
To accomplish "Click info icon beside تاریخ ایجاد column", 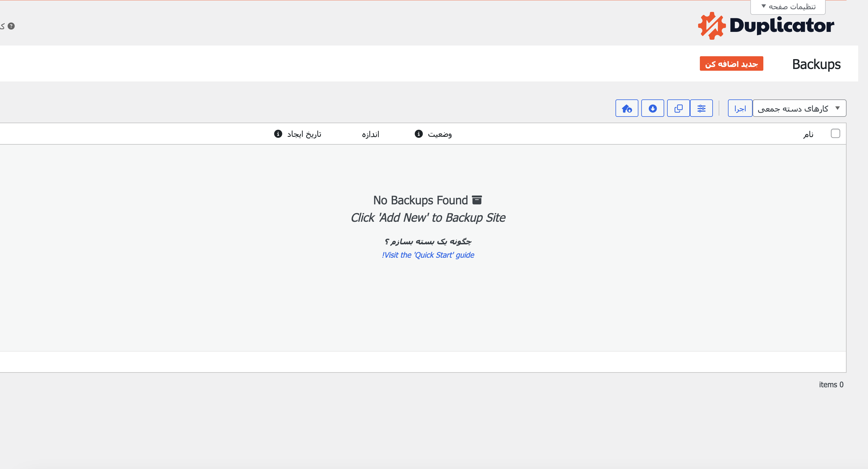I will [278, 134].
